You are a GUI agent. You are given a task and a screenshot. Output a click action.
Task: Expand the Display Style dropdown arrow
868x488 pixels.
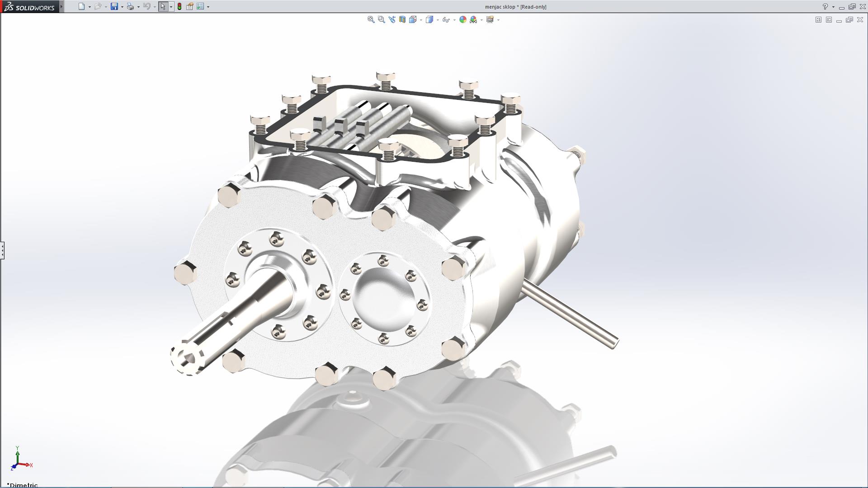(438, 20)
